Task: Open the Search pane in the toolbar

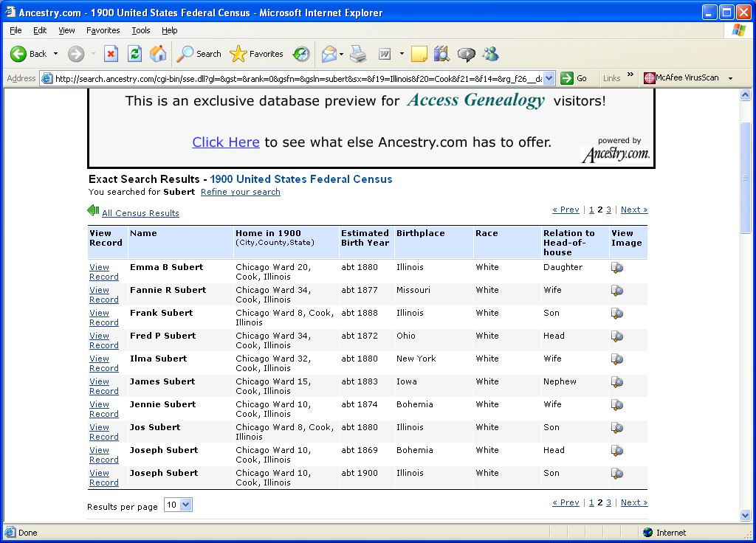Action: 199,54
